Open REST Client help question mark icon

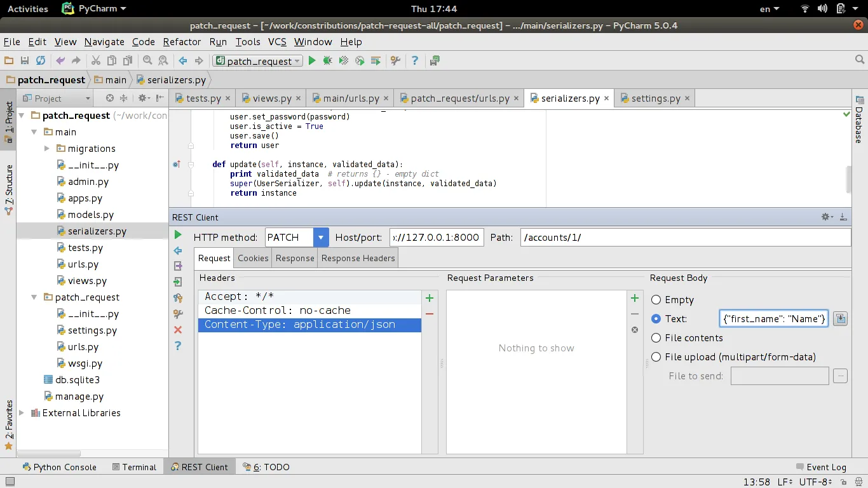178,346
